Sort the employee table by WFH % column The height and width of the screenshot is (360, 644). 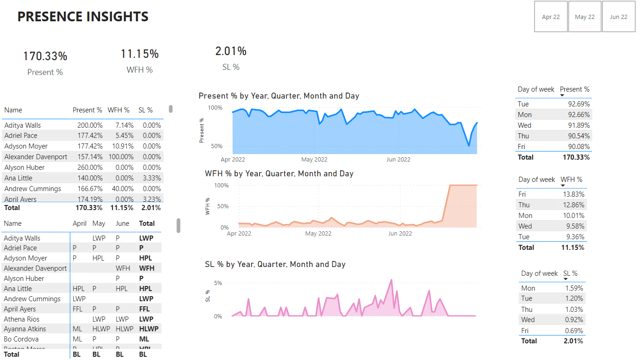click(119, 110)
